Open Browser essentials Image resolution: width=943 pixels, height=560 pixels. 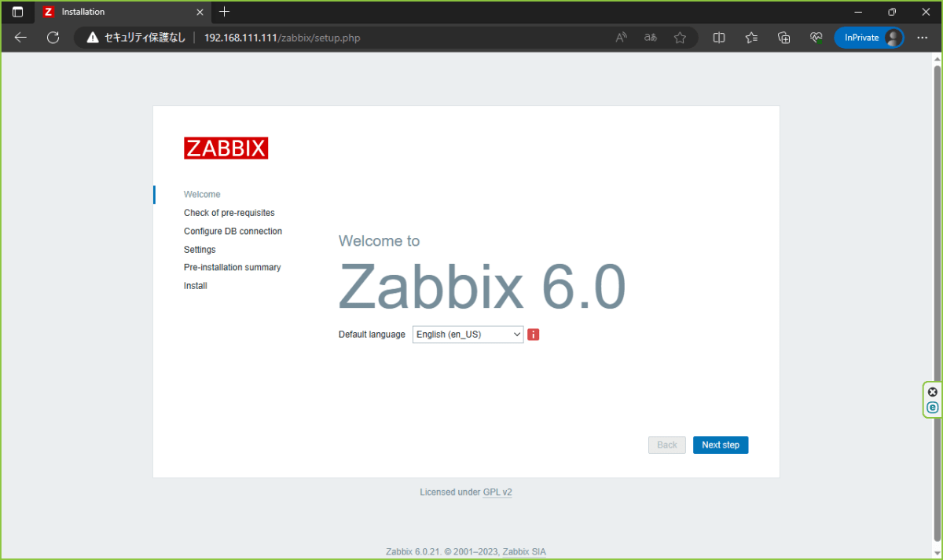(816, 37)
